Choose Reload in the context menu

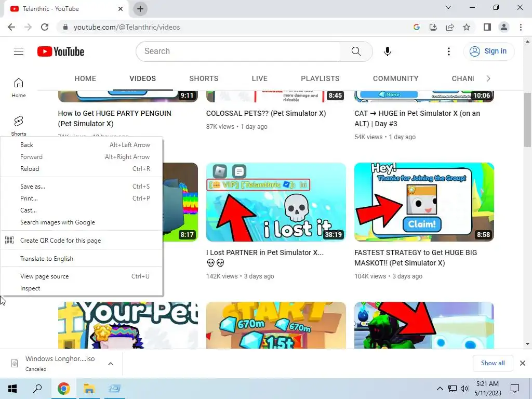[82, 169]
